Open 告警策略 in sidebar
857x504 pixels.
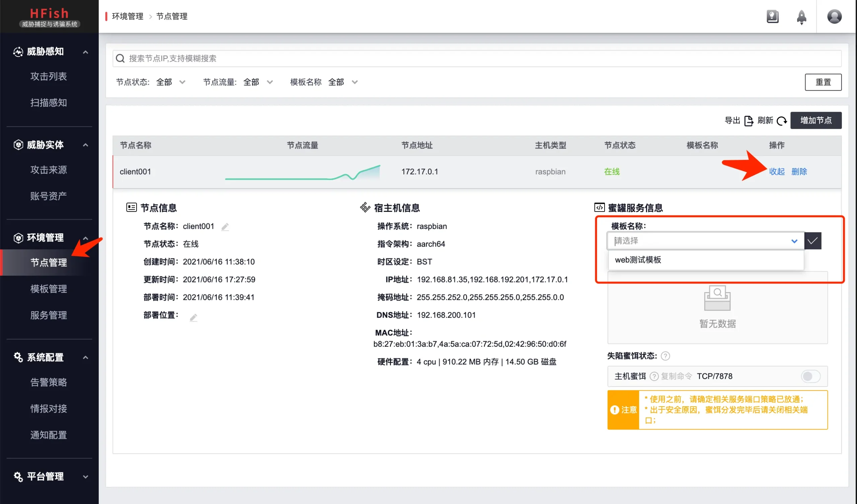coord(49,382)
